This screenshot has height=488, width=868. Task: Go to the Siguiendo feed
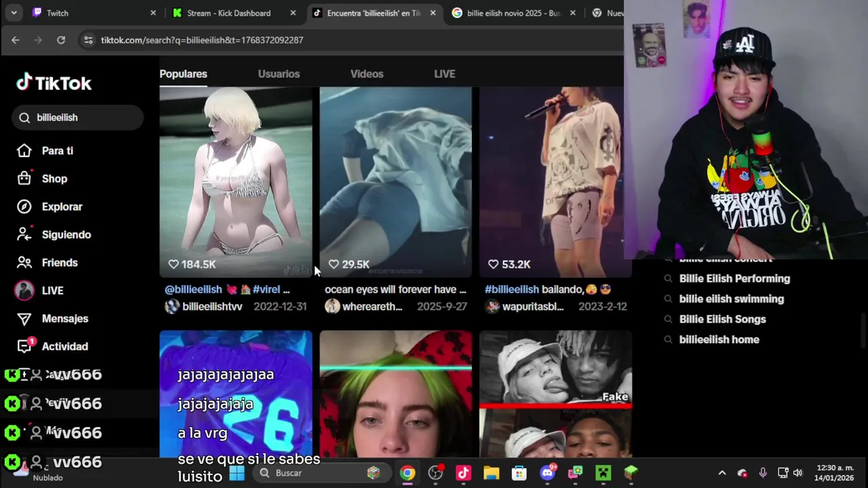54,235
